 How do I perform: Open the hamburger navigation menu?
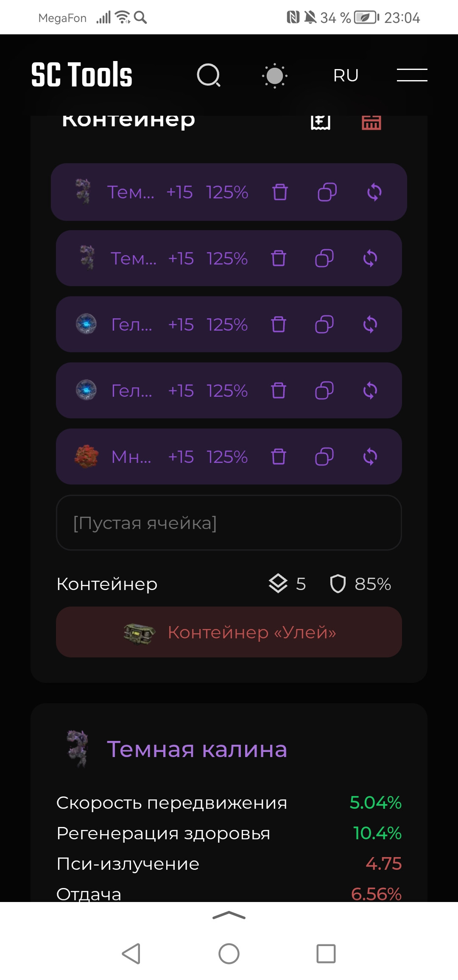[x=412, y=75]
